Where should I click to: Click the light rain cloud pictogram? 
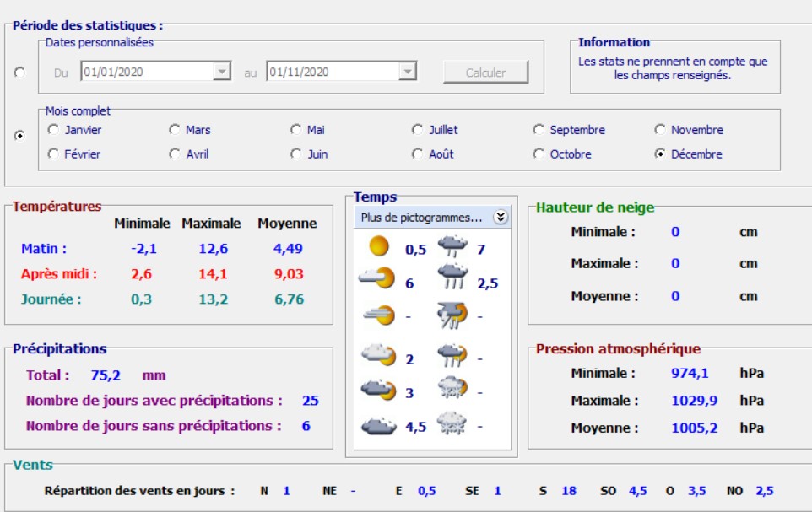pyautogui.click(x=452, y=247)
